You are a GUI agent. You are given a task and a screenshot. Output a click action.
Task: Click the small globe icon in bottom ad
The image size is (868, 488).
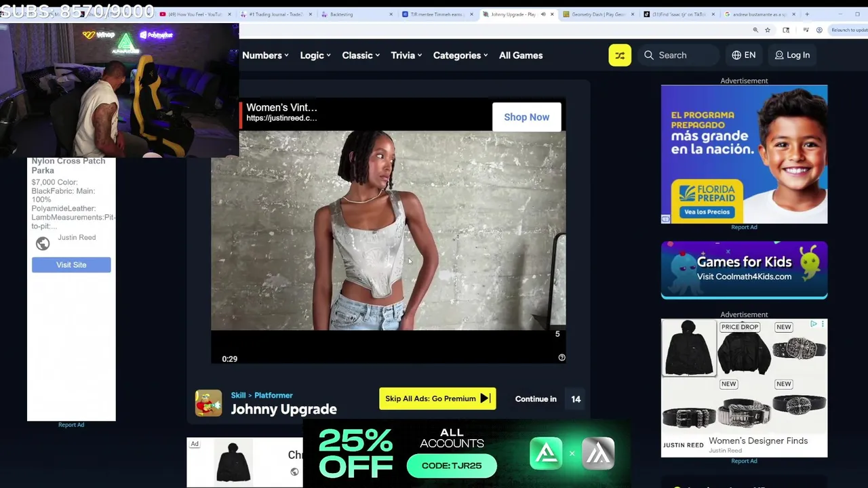(294, 472)
